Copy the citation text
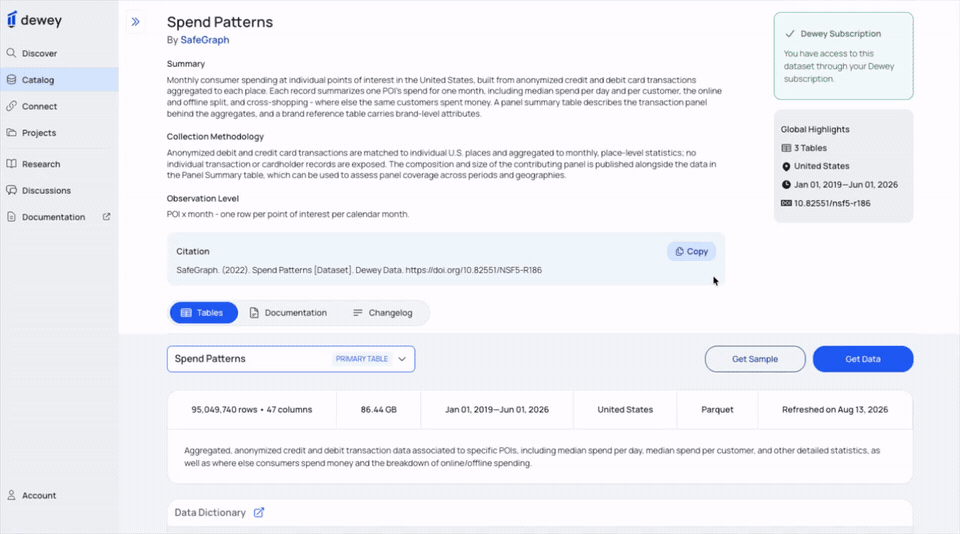Screen dimensions: 960x534 [691, 252]
